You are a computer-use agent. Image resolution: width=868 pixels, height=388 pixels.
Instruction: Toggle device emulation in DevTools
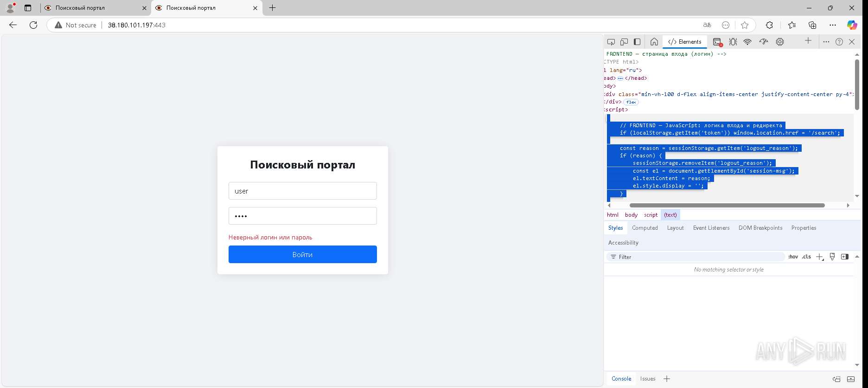[x=624, y=42]
